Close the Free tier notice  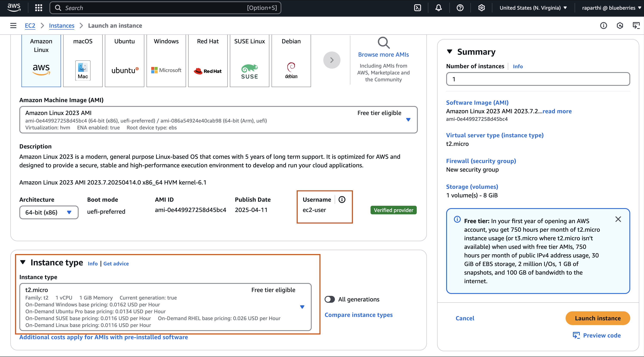(x=618, y=219)
